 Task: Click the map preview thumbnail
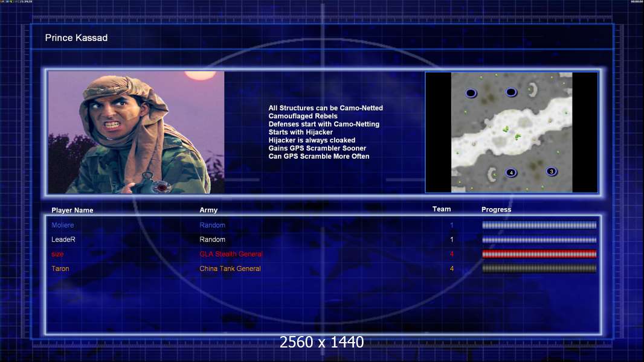coord(512,132)
